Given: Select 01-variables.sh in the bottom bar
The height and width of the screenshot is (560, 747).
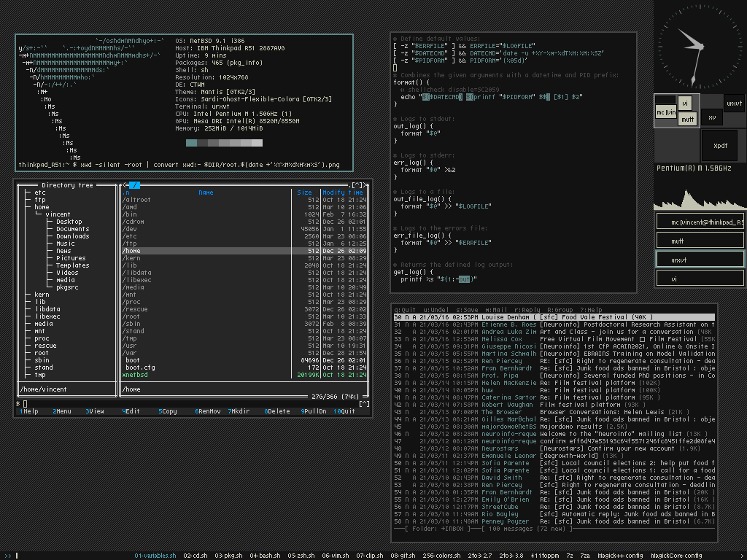Looking at the screenshot, I should click(155, 556).
